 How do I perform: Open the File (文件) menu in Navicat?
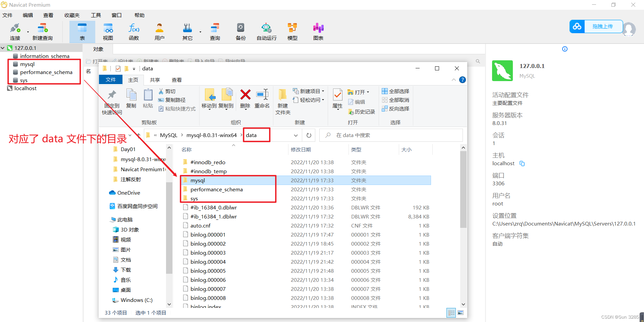coord(7,15)
